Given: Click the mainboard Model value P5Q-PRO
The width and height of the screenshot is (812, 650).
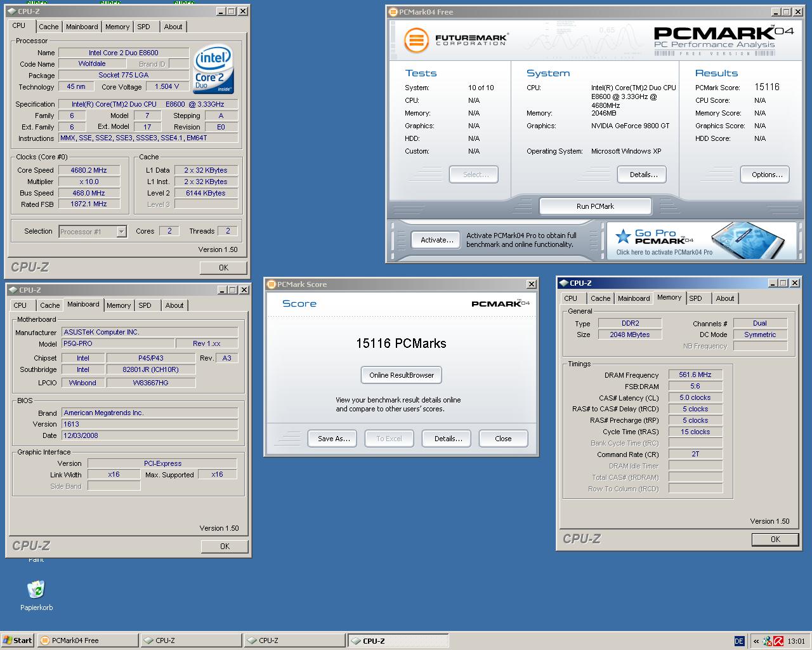Looking at the screenshot, I should (119, 343).
